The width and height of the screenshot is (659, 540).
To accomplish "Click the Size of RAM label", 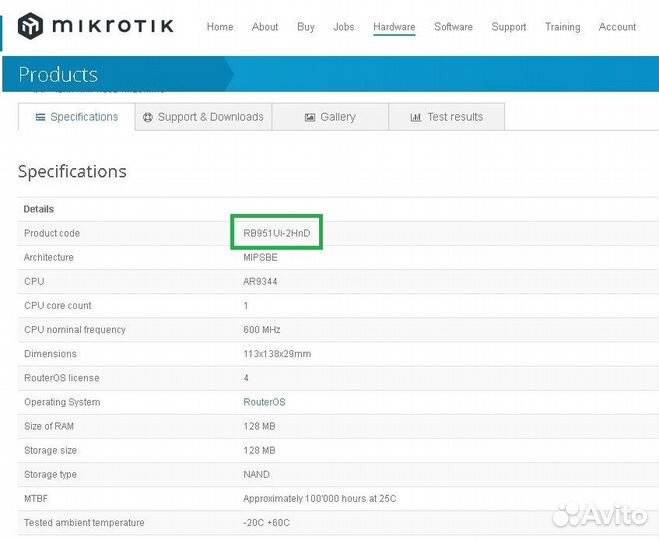I will coord(49,426).
